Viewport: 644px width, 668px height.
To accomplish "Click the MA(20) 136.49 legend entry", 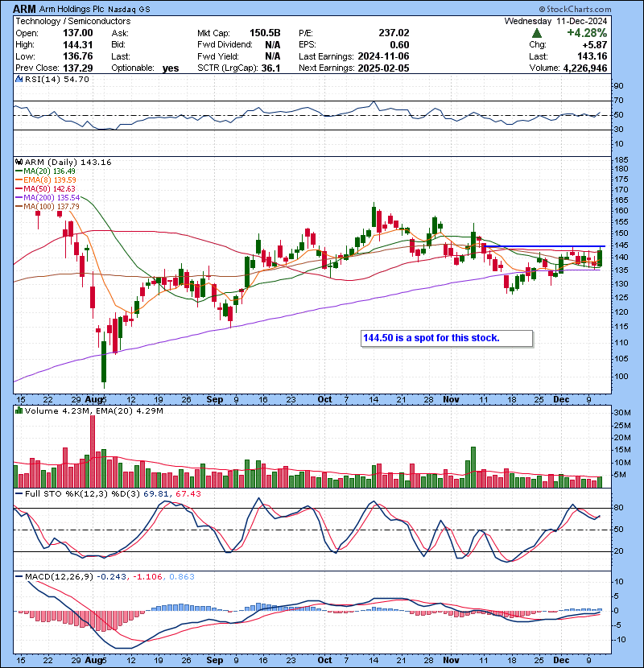I will point(45,171).
